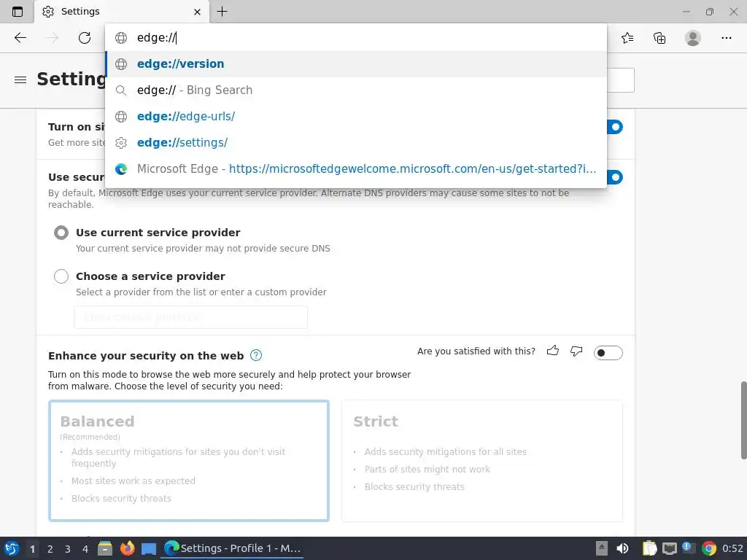This screenshot has width=747, height=560.
Task: Choose the edge:// Bing Search suggestion
Action: point(355,90)
